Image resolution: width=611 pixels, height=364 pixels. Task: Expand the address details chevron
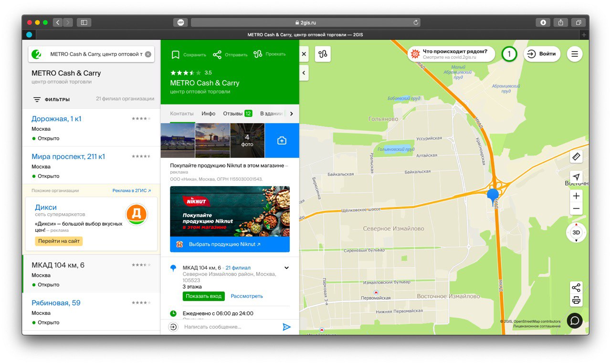tap(286, 268)
